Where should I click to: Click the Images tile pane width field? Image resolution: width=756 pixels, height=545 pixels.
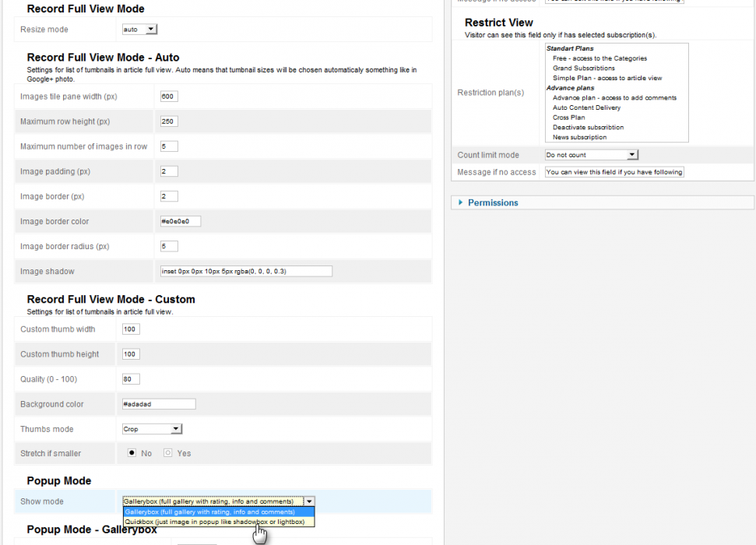click(169, 97)
